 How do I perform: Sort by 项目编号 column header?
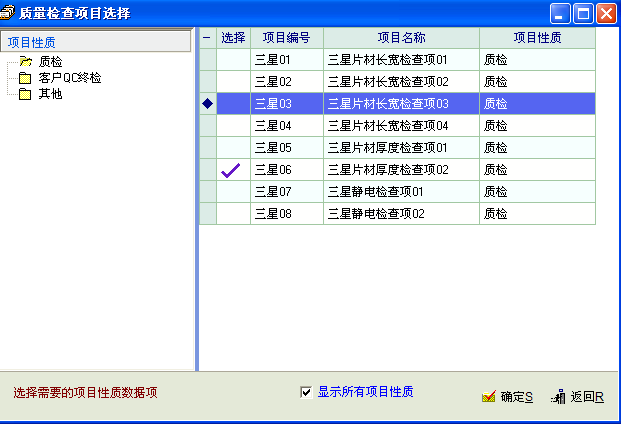click(286, 38)
